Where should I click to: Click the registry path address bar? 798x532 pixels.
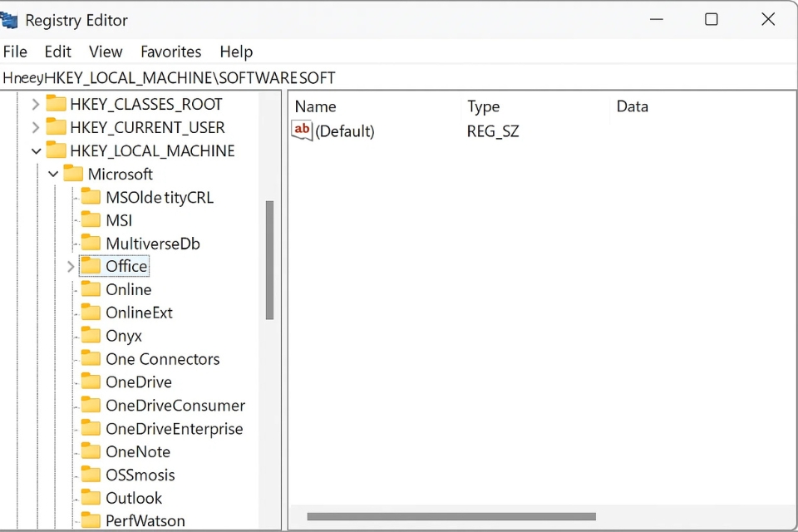pos(399,78)
